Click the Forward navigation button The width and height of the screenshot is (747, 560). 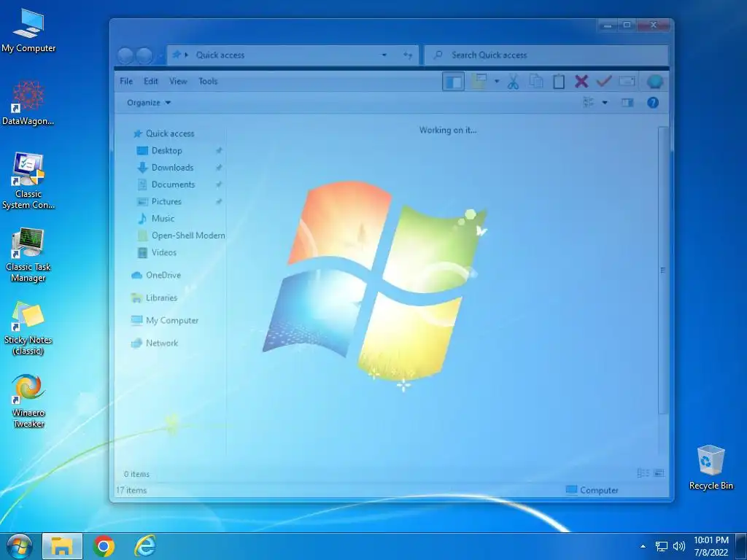pos(144,55)
